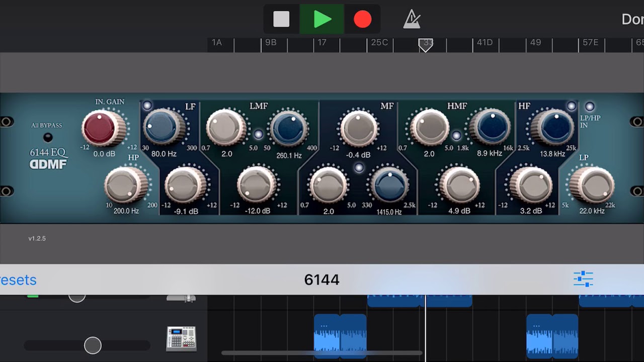Viewport: 644px width, 362px height.
Task: Jump to bar 17 on the ruler
Action: pyautogui.click(x=322, y=42)
